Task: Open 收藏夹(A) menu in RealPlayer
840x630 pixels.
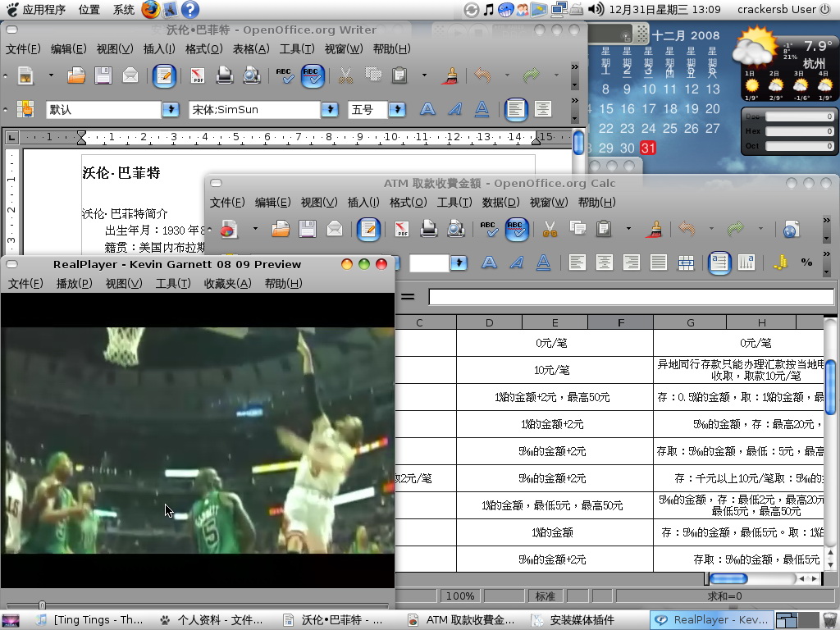Action: [227, 283]
